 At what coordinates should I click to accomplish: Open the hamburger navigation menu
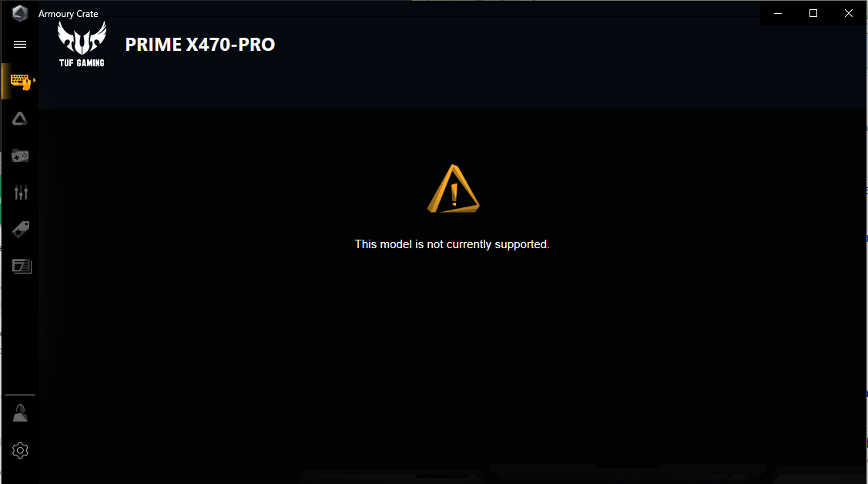[20, 44]
